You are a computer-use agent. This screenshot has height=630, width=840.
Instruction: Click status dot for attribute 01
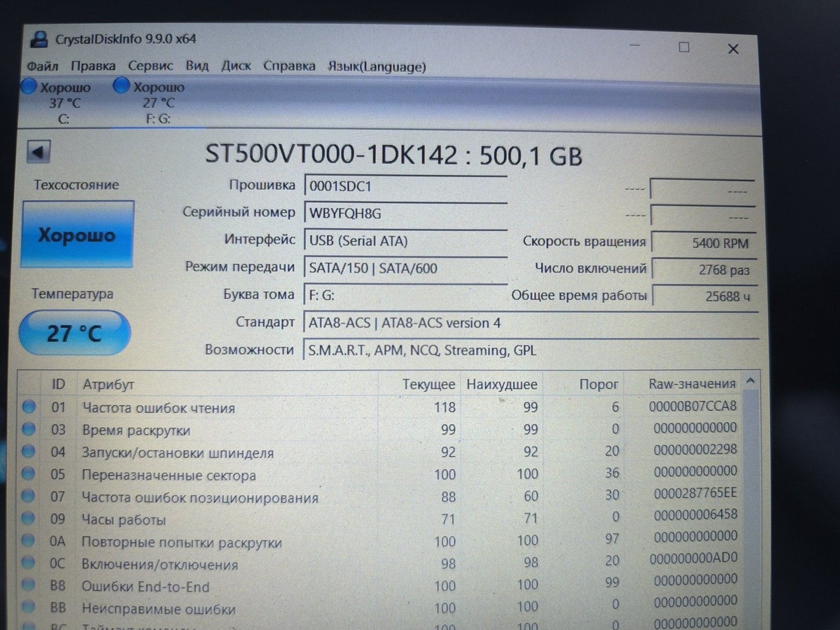coord(29,407)
